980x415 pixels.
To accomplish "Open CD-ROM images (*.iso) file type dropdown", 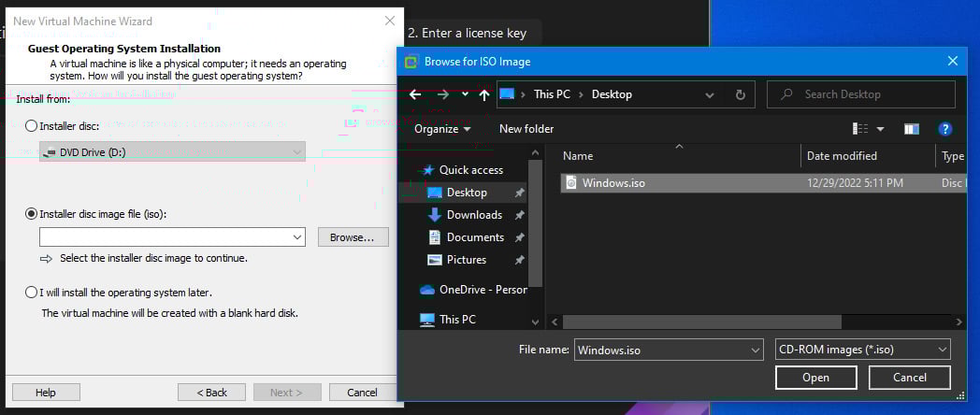I will [x=862, y=350].
